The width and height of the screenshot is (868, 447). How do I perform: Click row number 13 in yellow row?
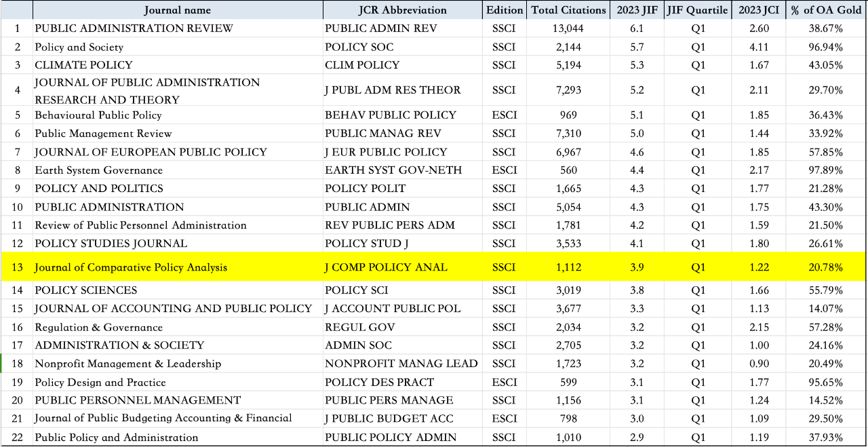click(17, 267)
